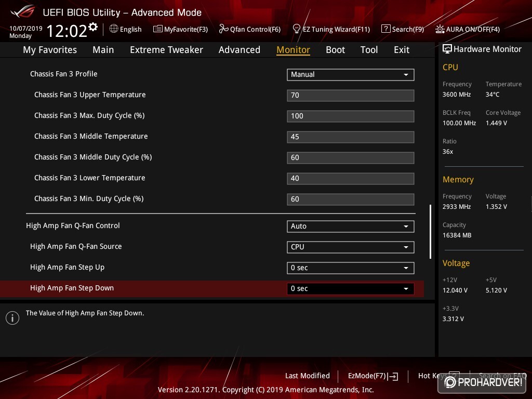Click the EzMode(F7) switch arrow icon
The height and width of the screenshot is (399, 532).
(393, 376)
